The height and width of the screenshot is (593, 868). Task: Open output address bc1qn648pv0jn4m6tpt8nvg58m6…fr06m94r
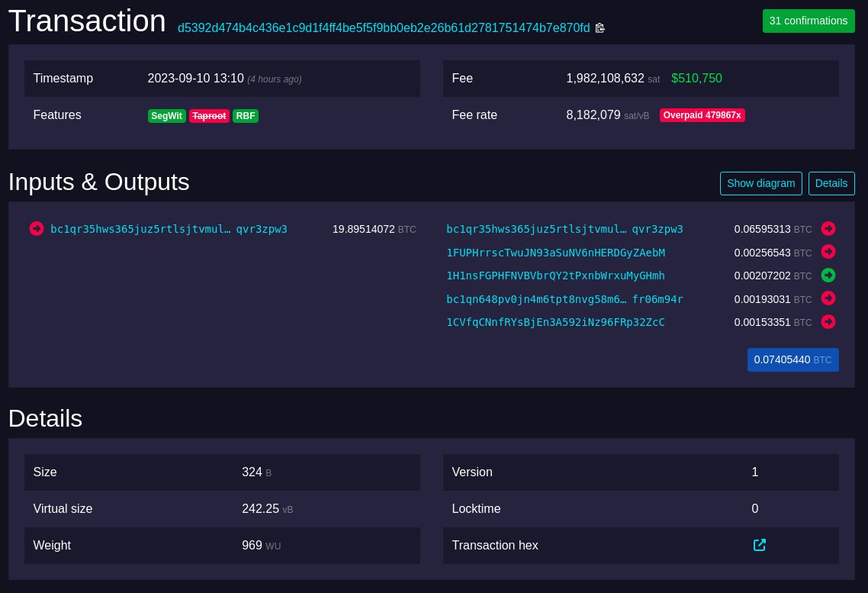564,299
